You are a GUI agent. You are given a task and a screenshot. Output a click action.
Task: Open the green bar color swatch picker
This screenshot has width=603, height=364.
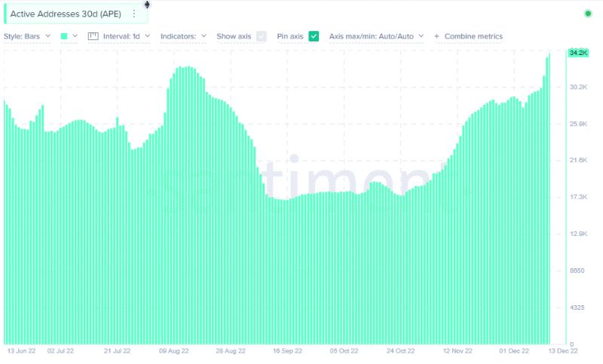[64, 36]
